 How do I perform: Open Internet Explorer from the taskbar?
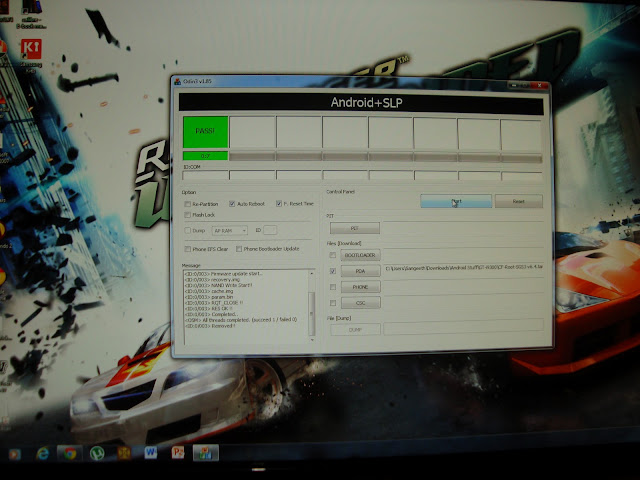point(42,453)
